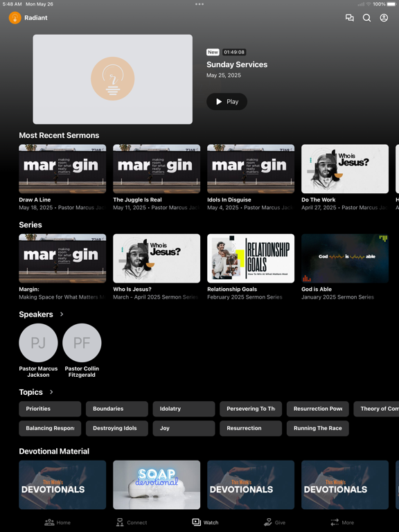Switch to the Watch tab

click(x=205, y=522)
